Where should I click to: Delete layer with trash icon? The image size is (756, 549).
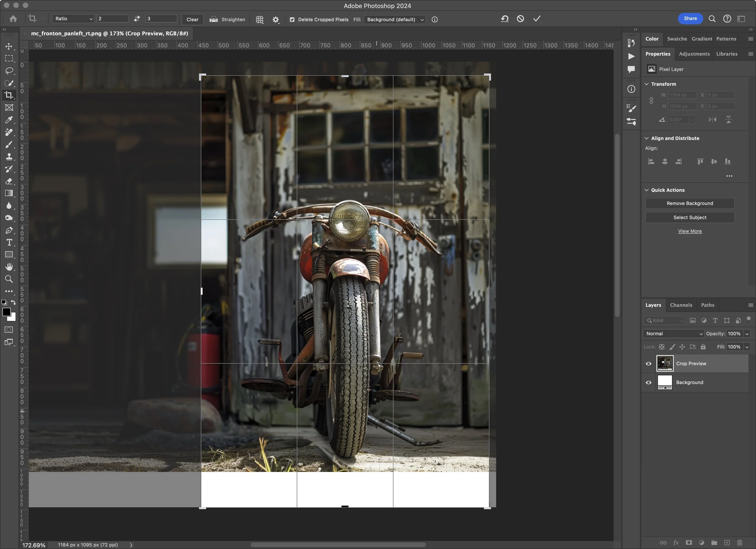(740, 543)
